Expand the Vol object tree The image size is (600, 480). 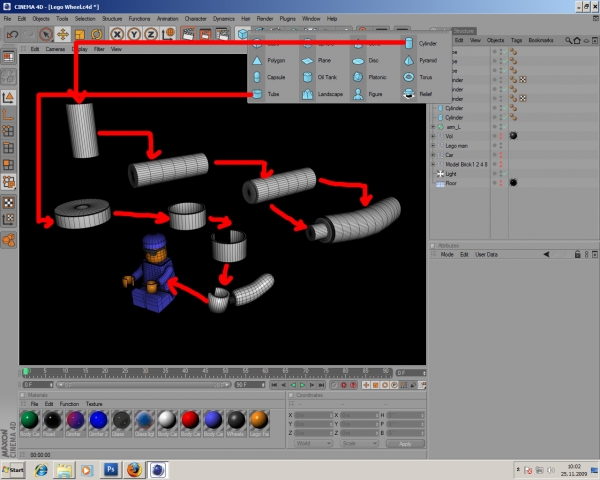coord(433,136)
